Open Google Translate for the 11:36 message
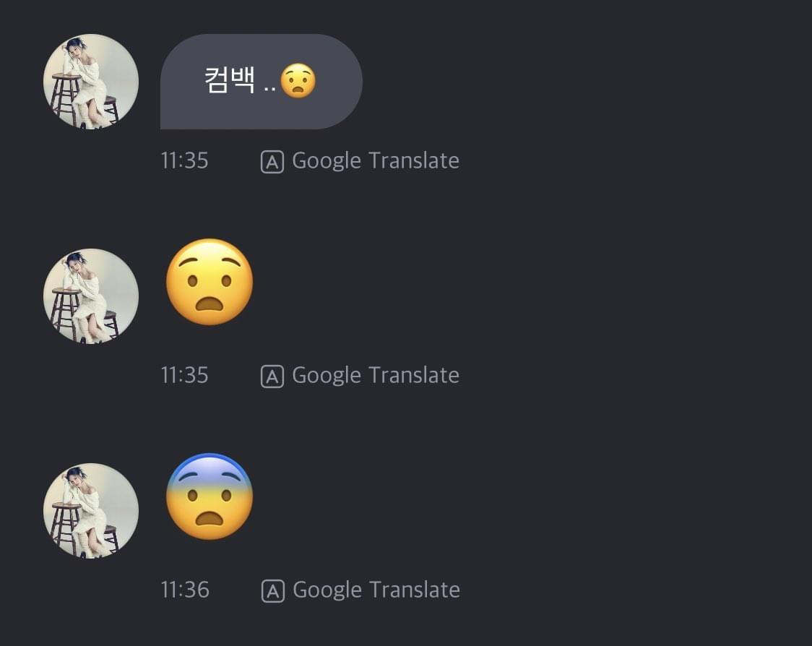This screenshot has width=812, height=646. click(x=375, y=590)
